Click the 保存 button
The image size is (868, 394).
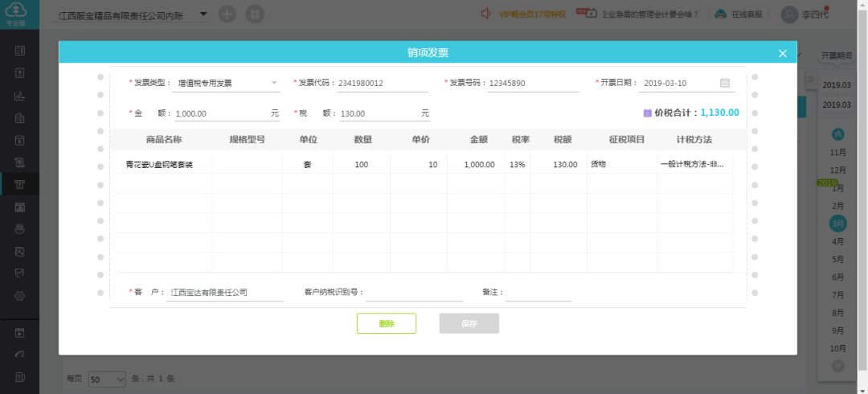(469, 323)
